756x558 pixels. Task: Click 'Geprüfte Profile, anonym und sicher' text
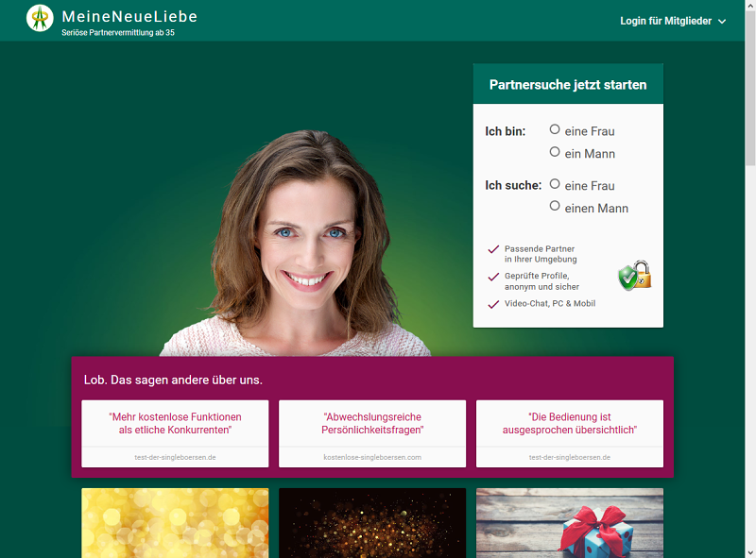click(x=541, y=281)
